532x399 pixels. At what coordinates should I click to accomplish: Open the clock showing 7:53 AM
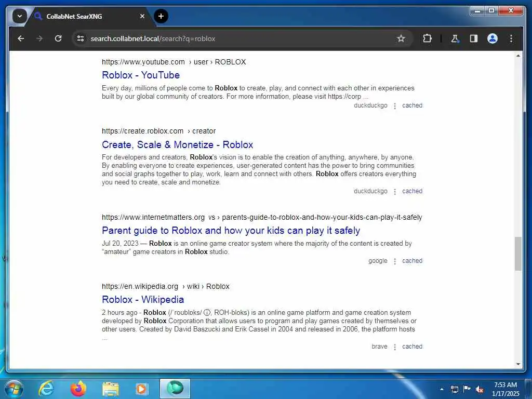pos(506,389)
